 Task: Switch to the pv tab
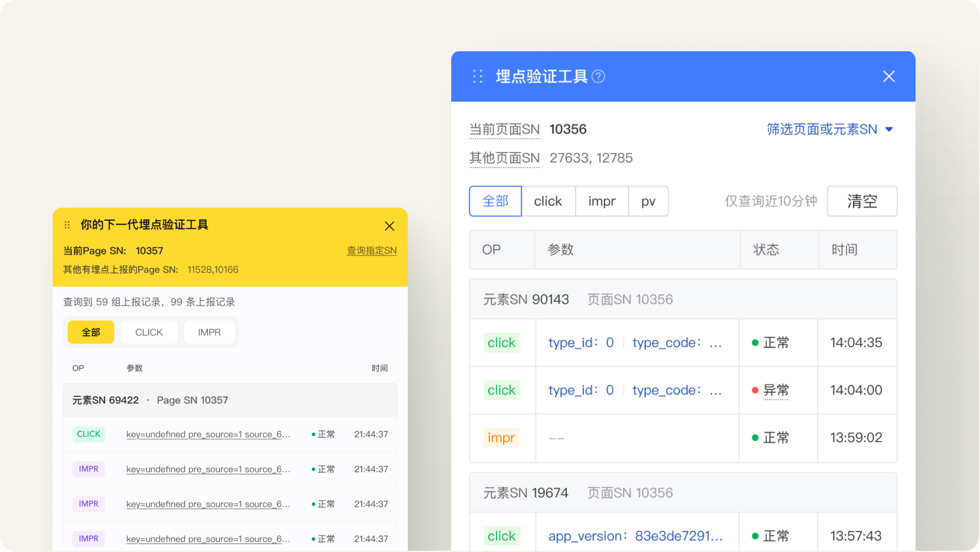(649, 201)
